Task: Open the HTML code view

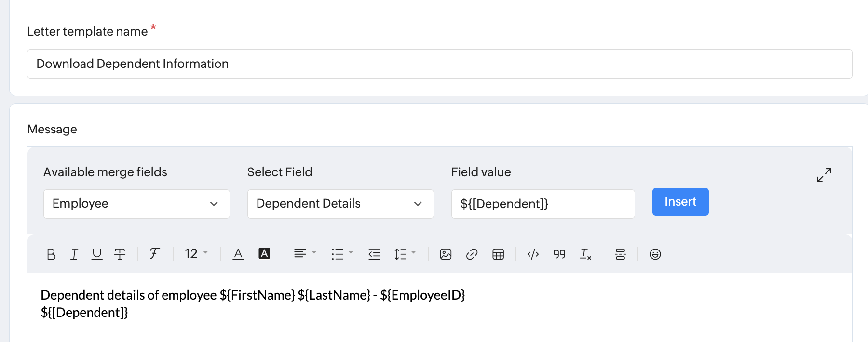Action: click(x=533, y=254)
